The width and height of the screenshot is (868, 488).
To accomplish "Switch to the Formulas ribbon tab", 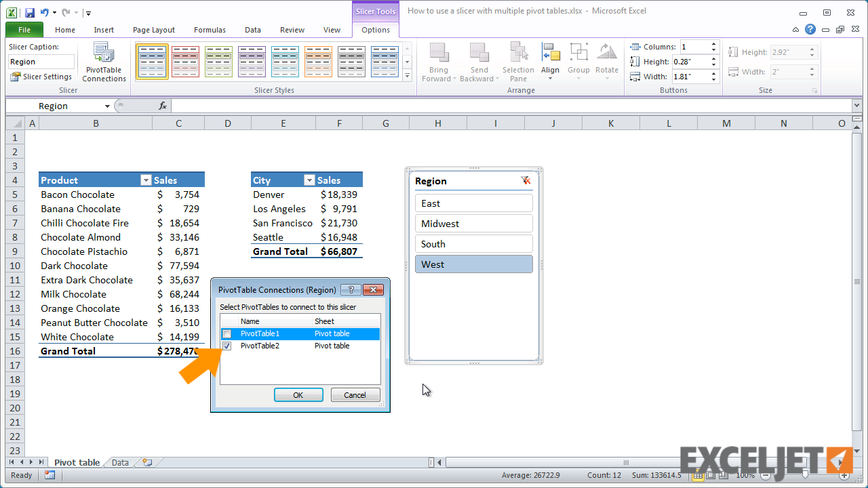I will click(x=210, y=30).
